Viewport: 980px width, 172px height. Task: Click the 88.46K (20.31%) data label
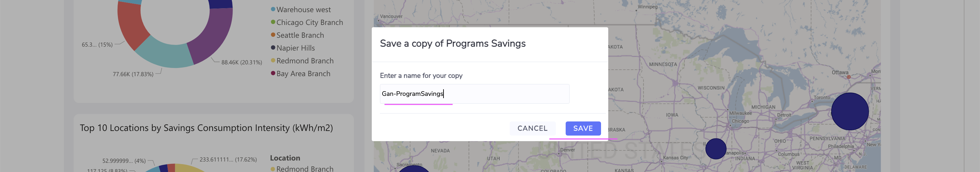coord(242,62)
